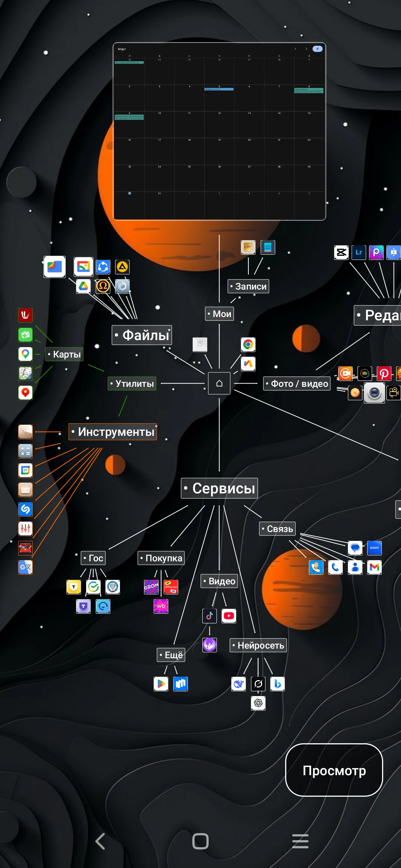Go to next month in calendar widget

tap(306, 49)
